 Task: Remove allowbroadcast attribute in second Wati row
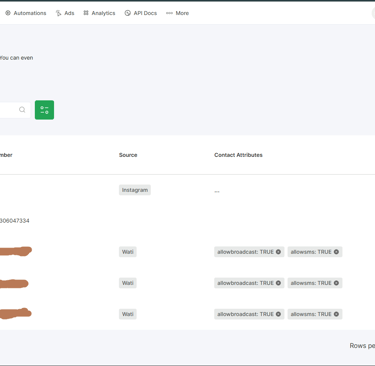(x=278, y=283)
